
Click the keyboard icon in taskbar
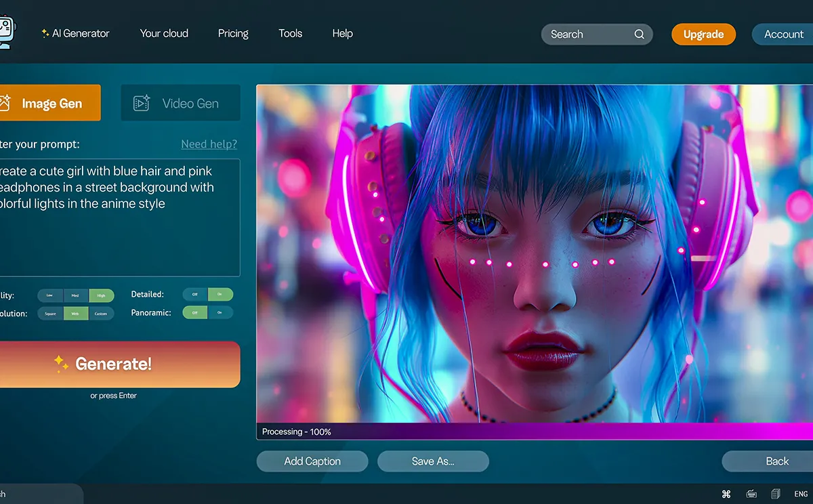(751, 494)
